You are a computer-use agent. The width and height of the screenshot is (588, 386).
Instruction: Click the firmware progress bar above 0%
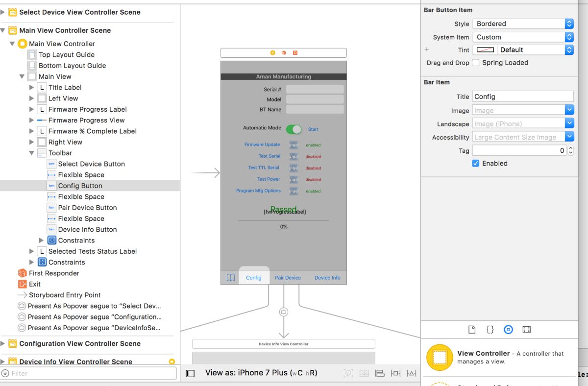284,220
